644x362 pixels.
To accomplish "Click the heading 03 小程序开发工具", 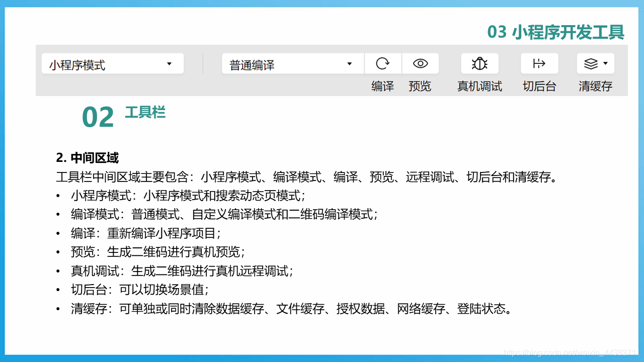I will click(x=556, y=32).
